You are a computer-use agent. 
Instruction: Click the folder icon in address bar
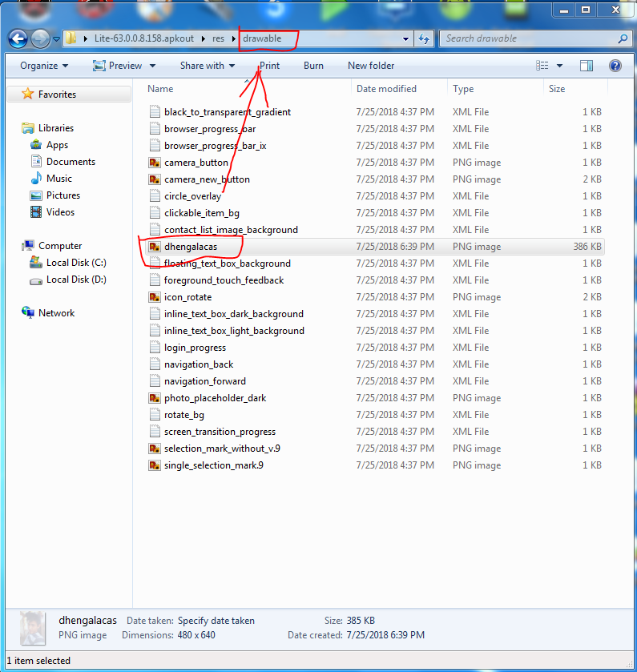click(x=71, y=38)
